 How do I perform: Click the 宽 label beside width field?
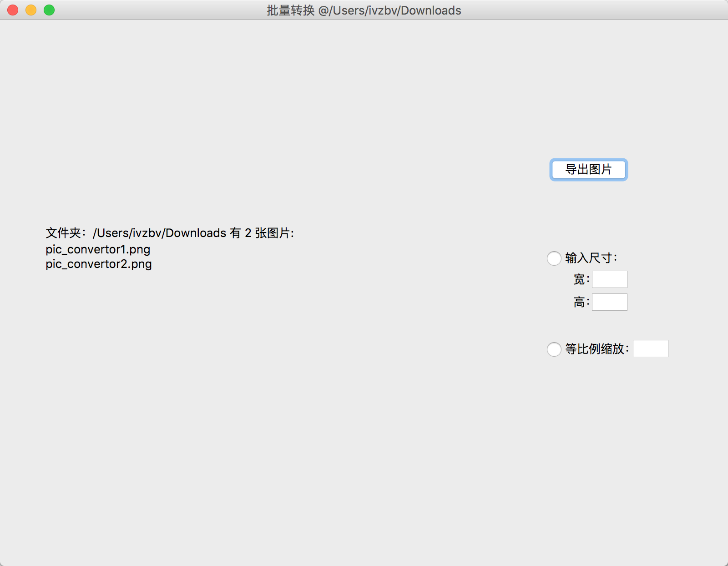pos(580,279)
